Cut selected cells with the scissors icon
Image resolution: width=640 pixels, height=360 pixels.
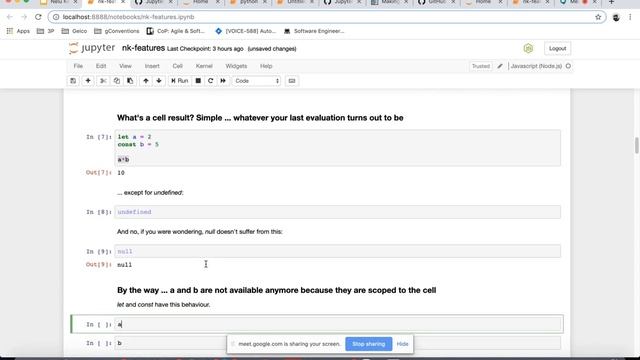(103, 81)
